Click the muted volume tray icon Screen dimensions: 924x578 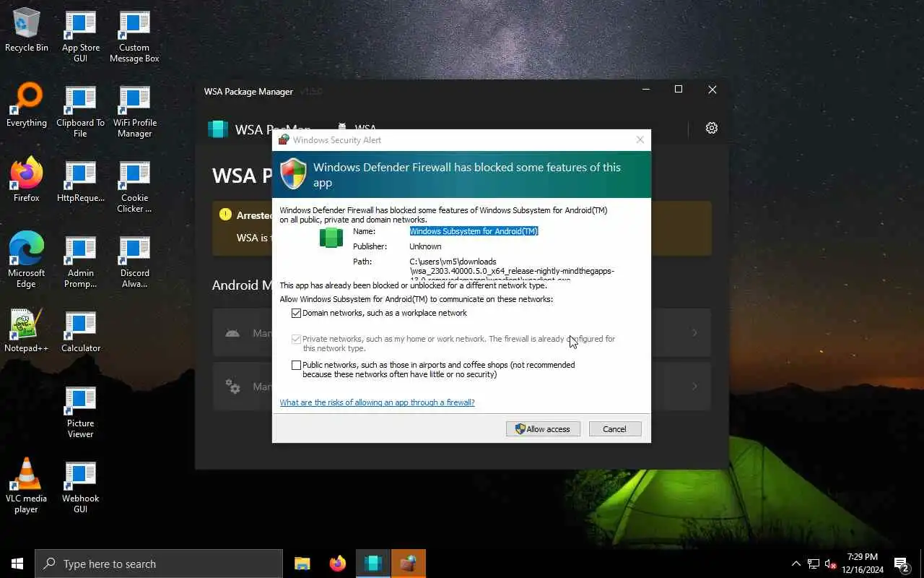[x=830, y=564]
